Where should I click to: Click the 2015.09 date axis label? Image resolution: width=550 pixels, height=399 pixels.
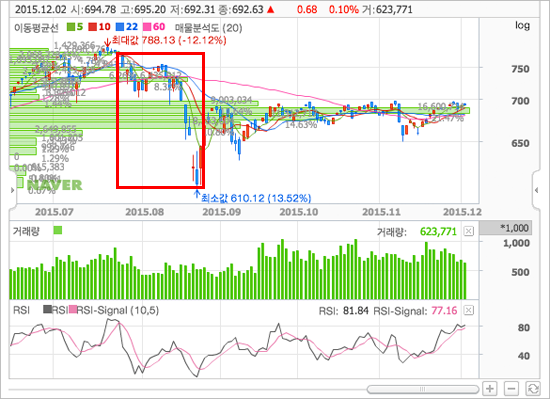pyautogui.click(x=222, y=212)
